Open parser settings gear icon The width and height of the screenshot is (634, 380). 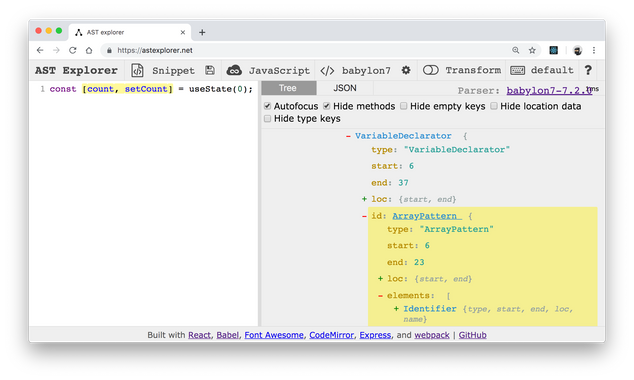pyautogui.click(x=406, y=70)
